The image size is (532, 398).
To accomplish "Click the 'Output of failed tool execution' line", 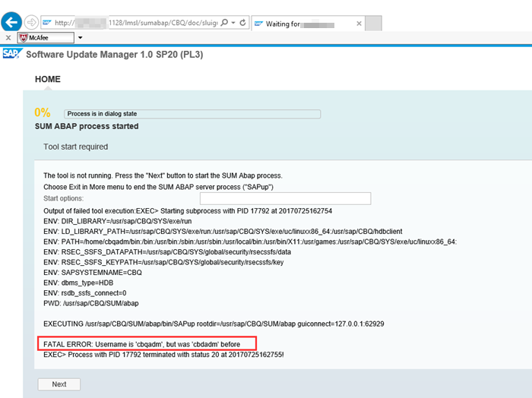I will [188, 211].
